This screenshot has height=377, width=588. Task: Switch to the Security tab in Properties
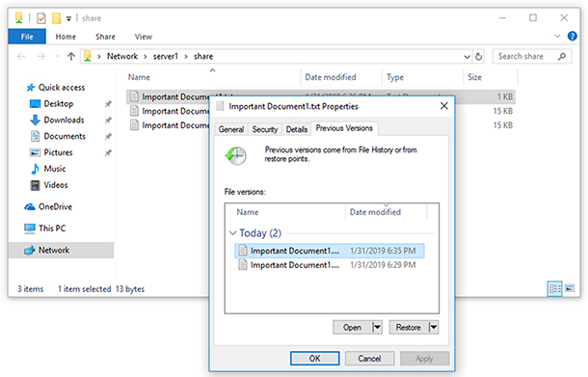[265, 129]
